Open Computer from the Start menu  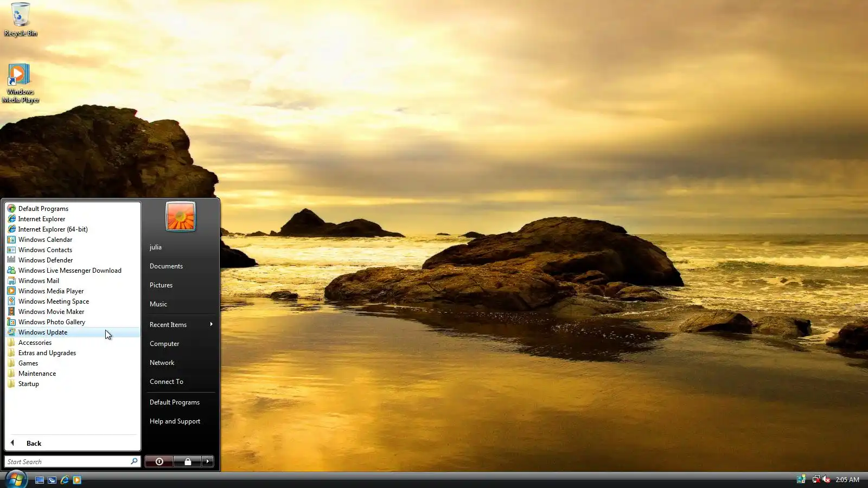point(181,344)
